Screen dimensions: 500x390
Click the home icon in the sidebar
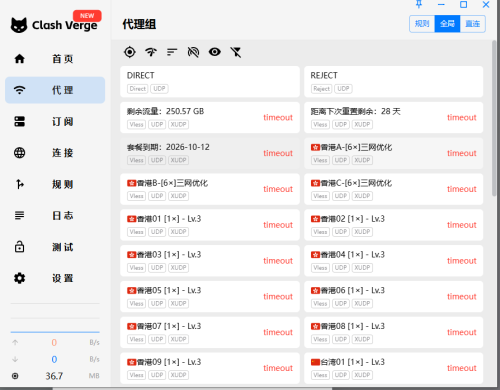(19, 59)
